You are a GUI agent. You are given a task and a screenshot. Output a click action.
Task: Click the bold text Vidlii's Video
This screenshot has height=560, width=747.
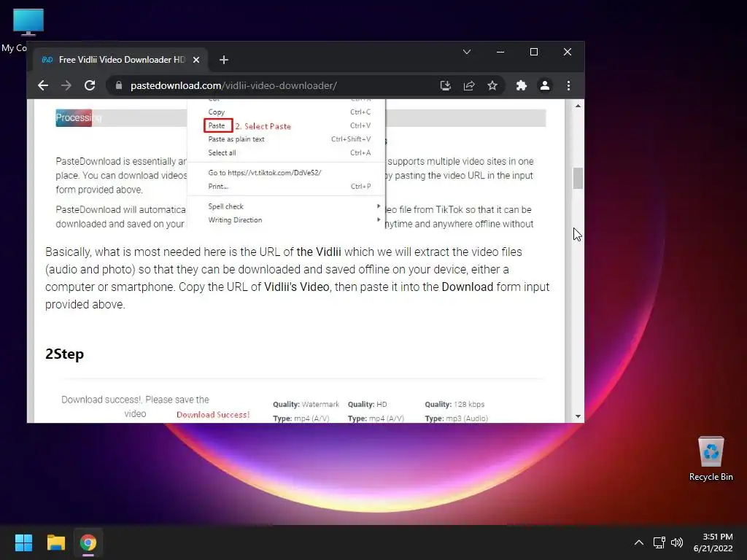pyautogui.click(x=296, y=287)
